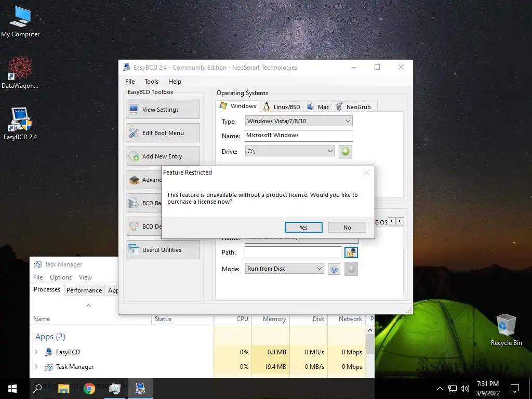This screenshot has width=532, height=399.
Task: Switch to the Linux/BSD tab
Action: (282, 107)
